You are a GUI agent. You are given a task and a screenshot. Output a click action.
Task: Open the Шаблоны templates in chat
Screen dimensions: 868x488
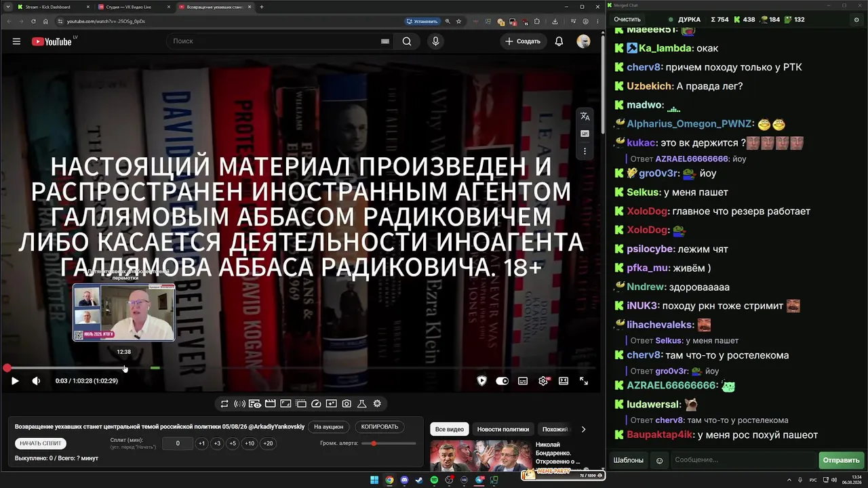click(x=629, y=460)
